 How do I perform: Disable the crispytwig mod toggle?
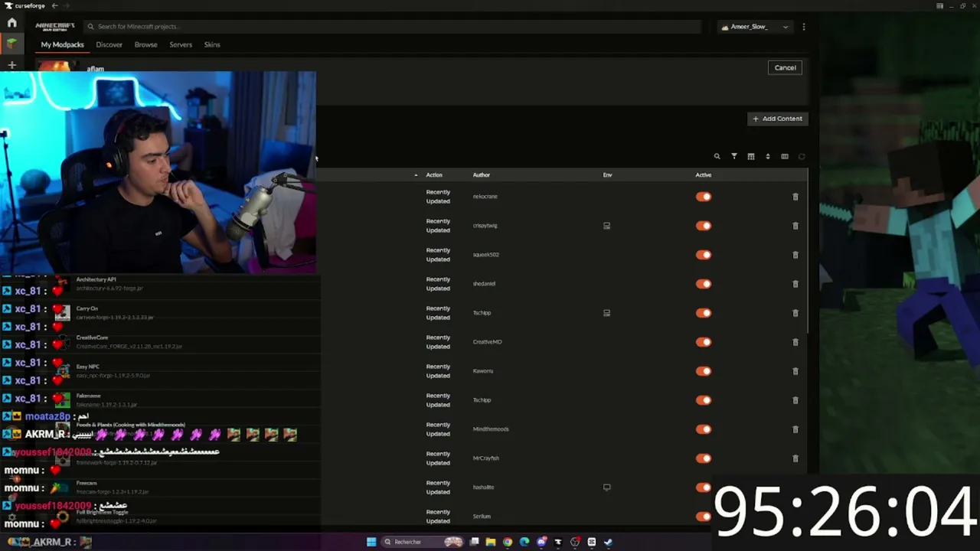coord(704,226)
